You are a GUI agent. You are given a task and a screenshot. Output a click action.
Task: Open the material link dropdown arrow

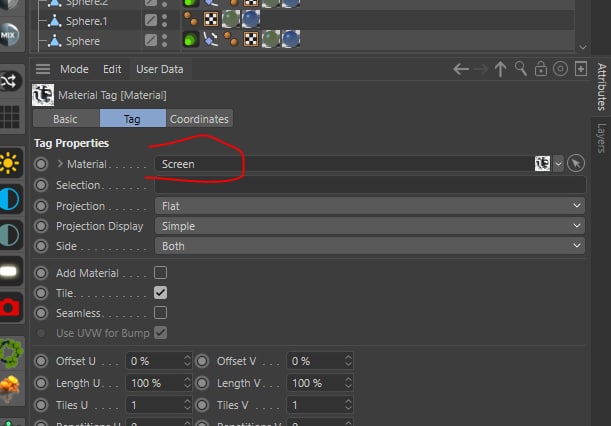[x=558, y=164]
